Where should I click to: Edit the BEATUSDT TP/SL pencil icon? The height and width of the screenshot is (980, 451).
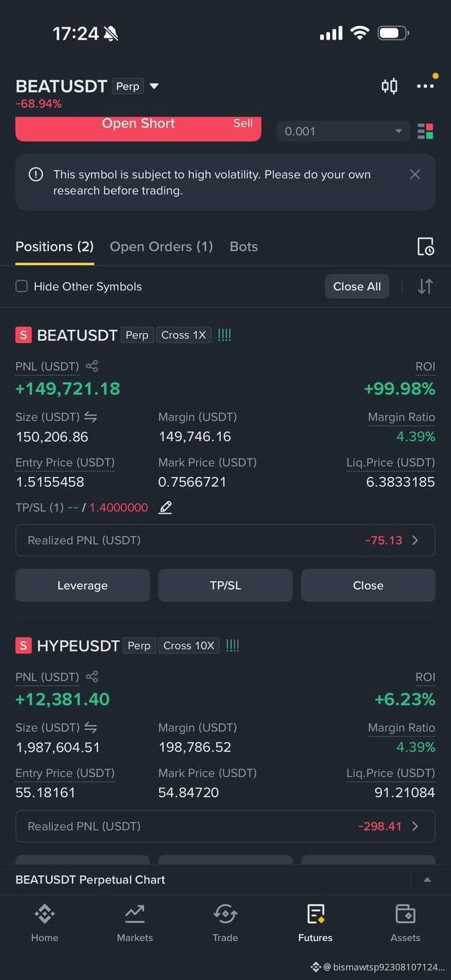165,507
